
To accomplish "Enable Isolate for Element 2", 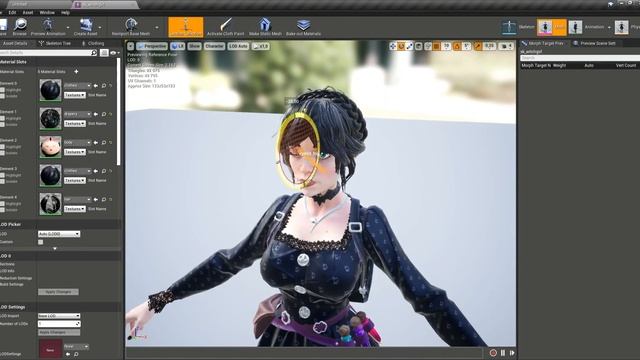I will click(x=2, y=153).
